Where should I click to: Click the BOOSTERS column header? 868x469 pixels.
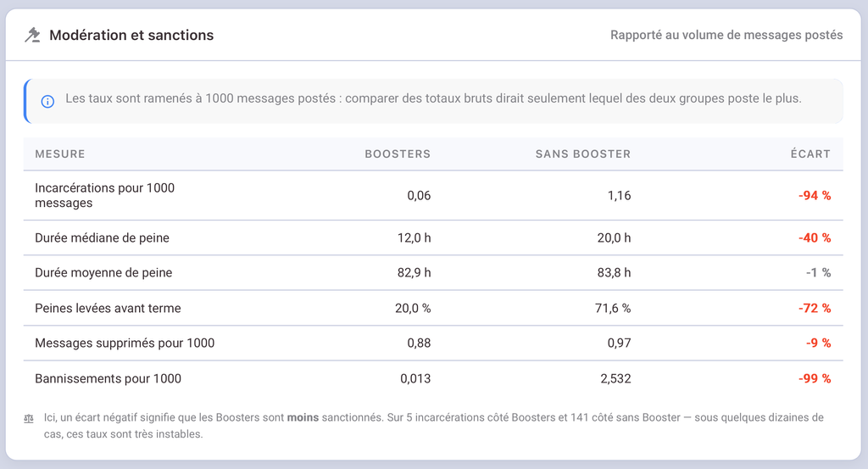[398, 154]
